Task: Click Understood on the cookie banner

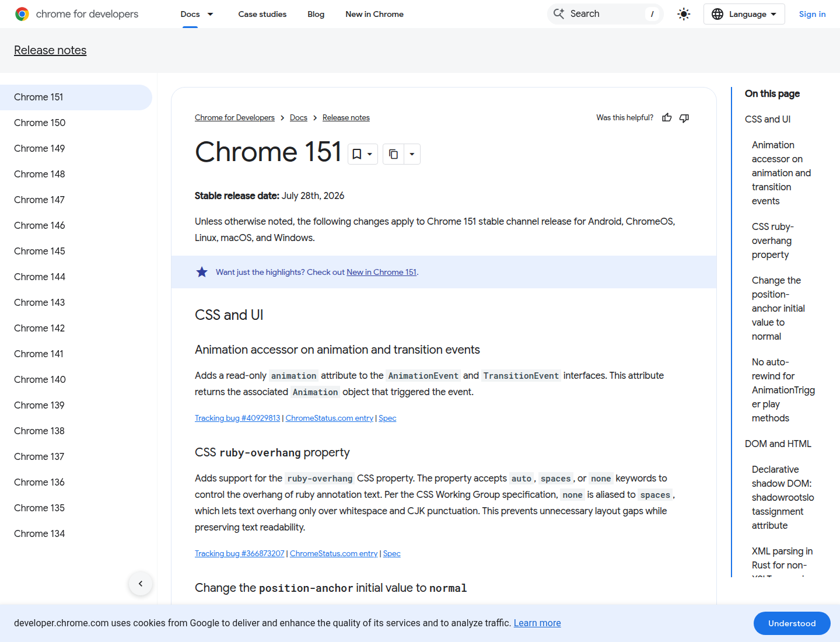Action: (792, 623)
